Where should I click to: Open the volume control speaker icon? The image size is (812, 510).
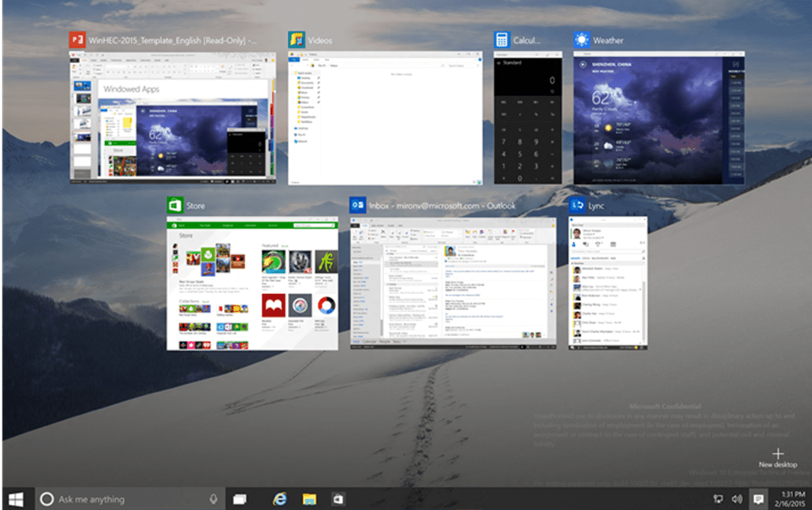736,499
